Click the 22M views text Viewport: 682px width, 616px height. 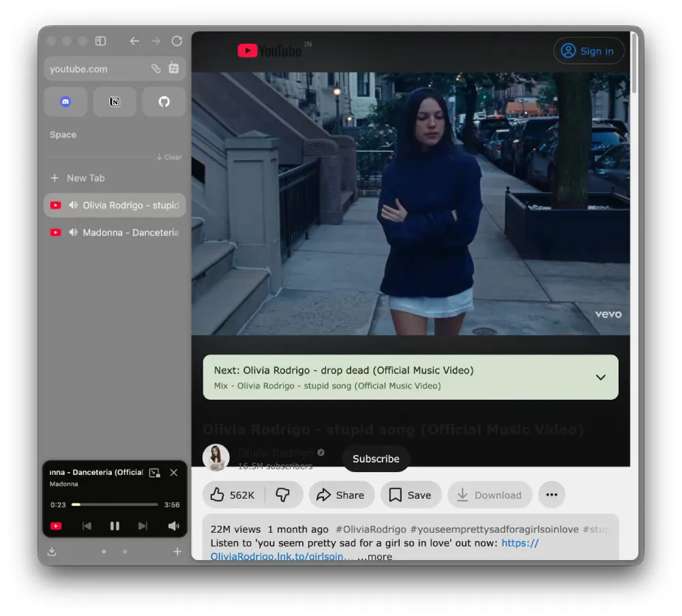pos(235,529)
